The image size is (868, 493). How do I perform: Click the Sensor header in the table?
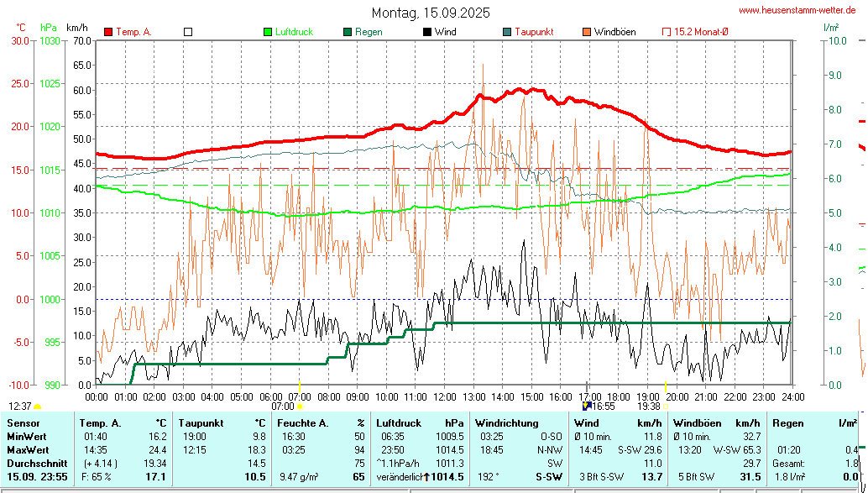pos(23,422)
